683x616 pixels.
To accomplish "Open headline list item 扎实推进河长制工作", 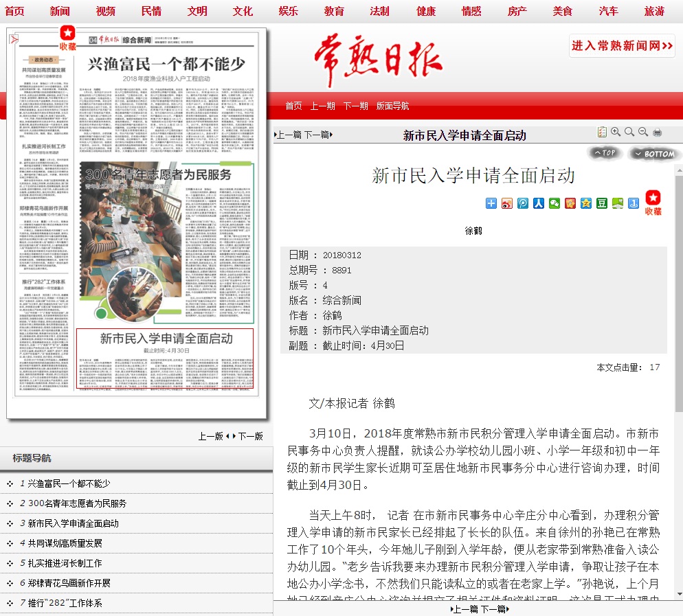I will (x=65, y=563).
